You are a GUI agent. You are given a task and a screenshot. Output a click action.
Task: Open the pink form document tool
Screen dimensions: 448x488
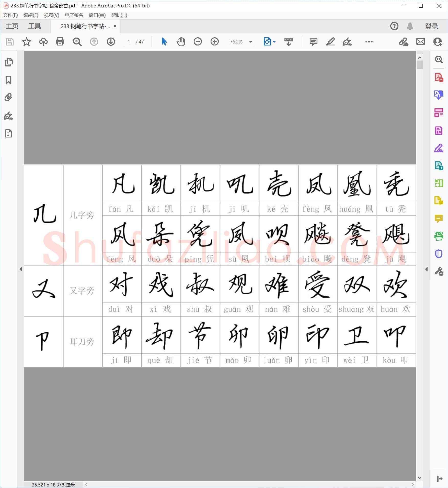pyautogui.click(x=439, y=131)
